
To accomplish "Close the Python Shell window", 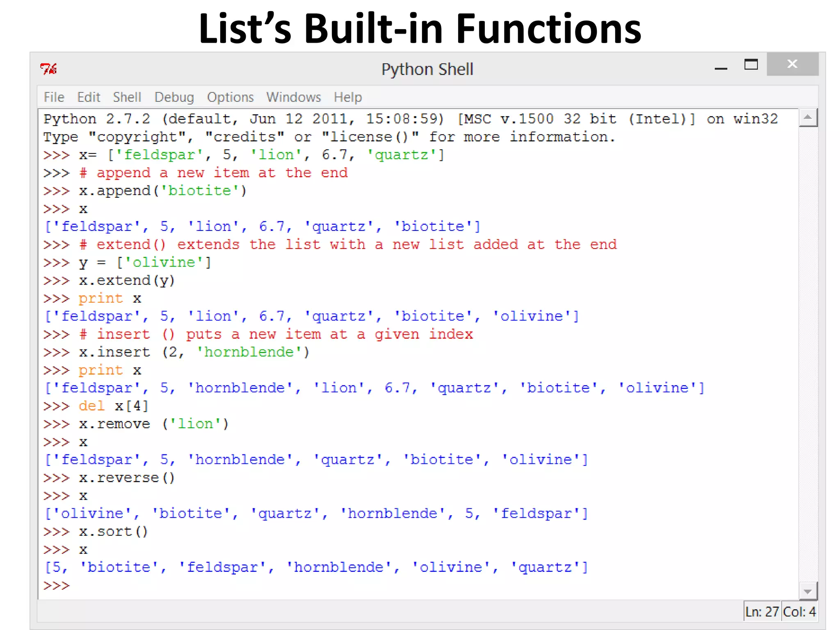I will (792, 64).
